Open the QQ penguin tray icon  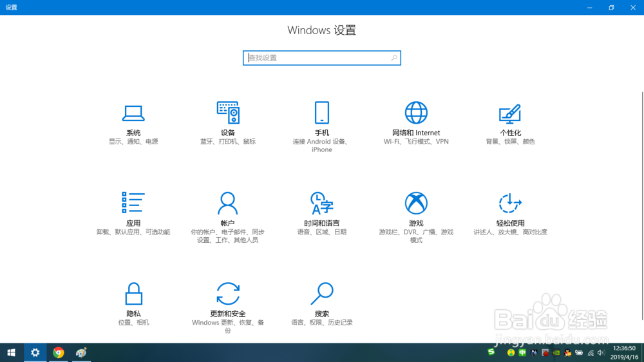coord(567,352)
